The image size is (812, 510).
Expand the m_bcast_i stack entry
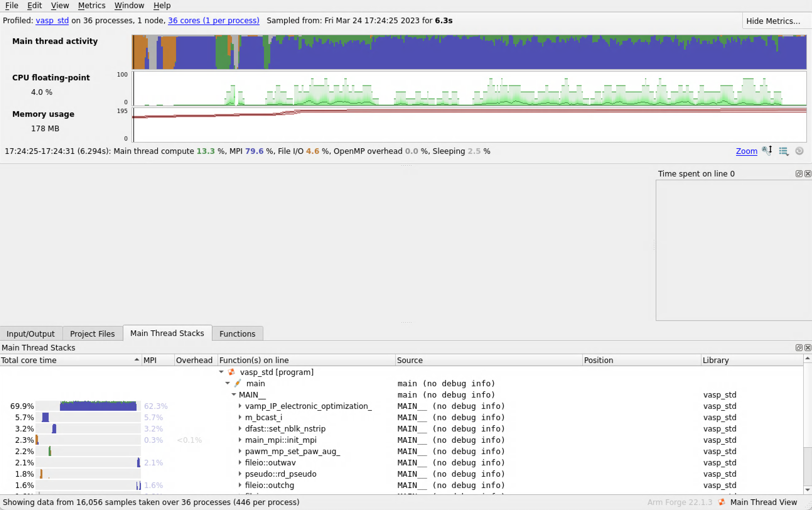240,417
